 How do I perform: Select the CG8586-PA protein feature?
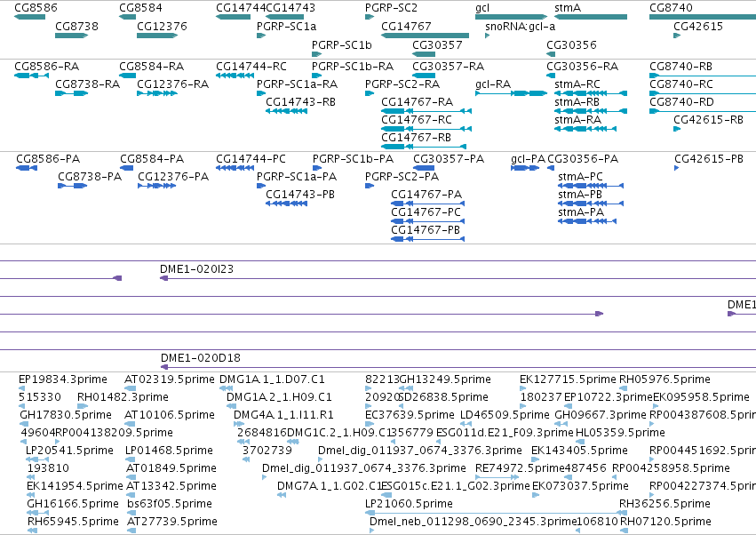coord(27,168)
